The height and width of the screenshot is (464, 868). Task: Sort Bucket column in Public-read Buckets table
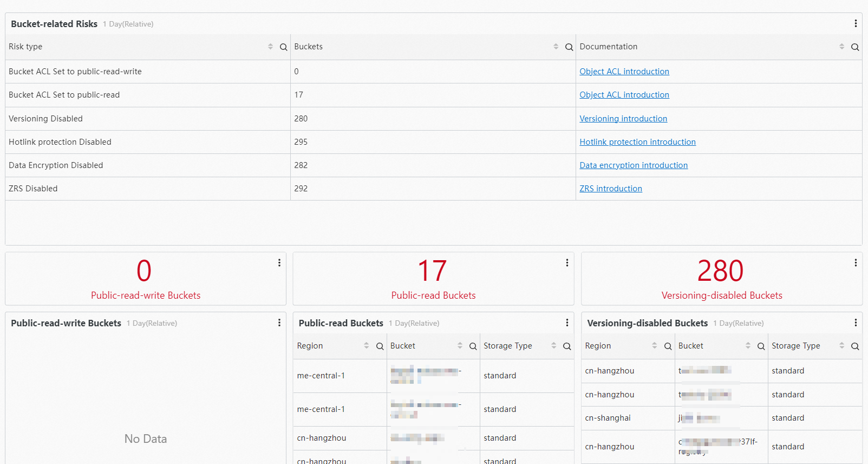coord(460,346)
